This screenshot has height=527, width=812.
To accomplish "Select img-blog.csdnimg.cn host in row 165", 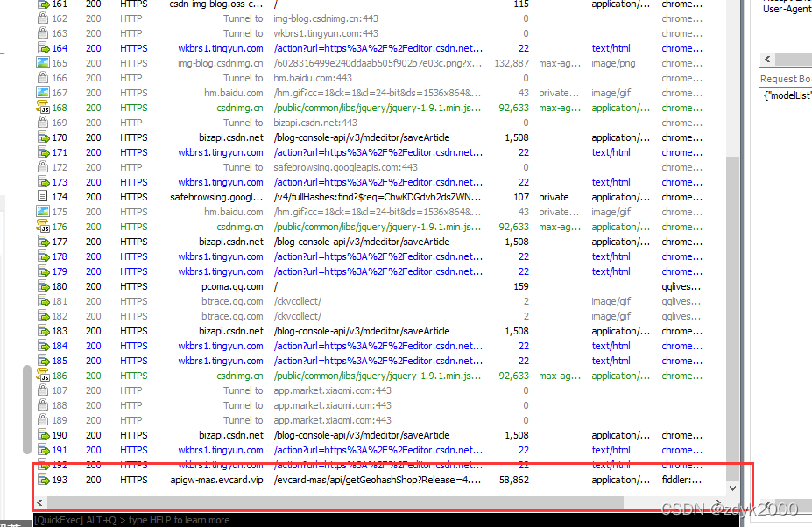I will point(220,63).
